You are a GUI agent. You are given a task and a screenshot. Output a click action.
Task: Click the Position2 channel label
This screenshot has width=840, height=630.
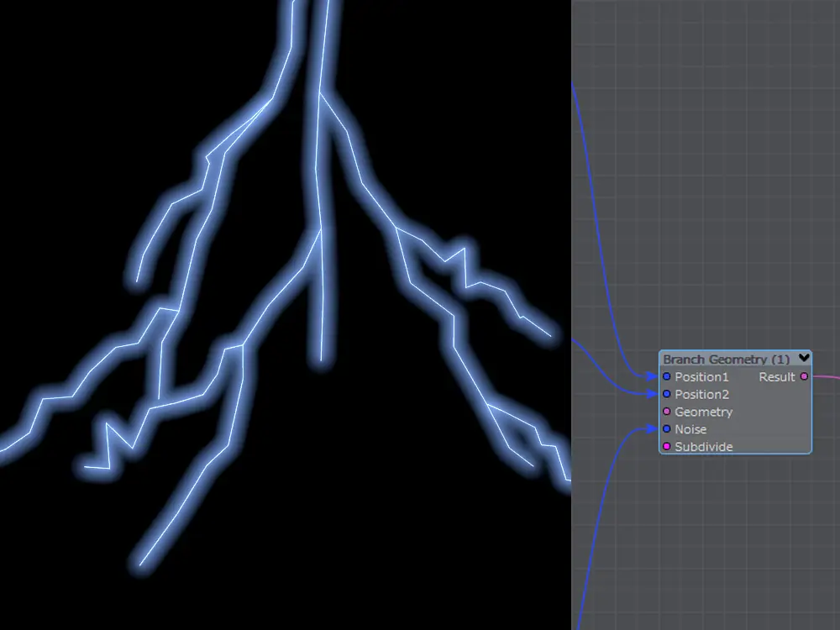pyautogui.click(x=701, y=394)
